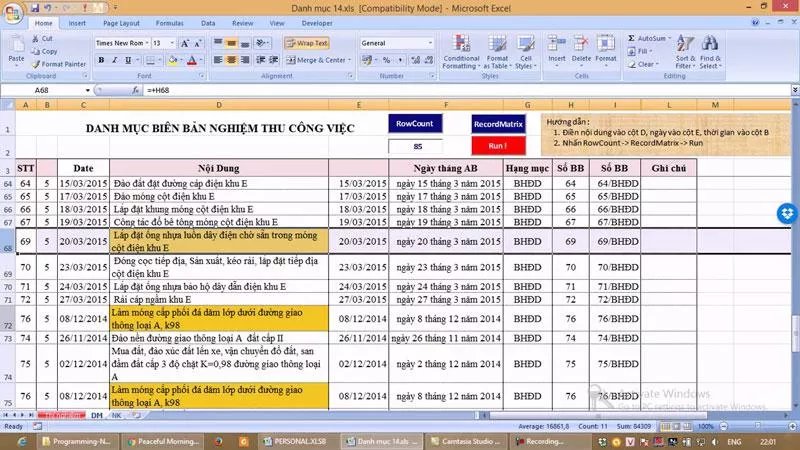800x450 pixels.
Task: Switch to the Formulas tab
Action: pyautogui.click(x=169, y=23)
